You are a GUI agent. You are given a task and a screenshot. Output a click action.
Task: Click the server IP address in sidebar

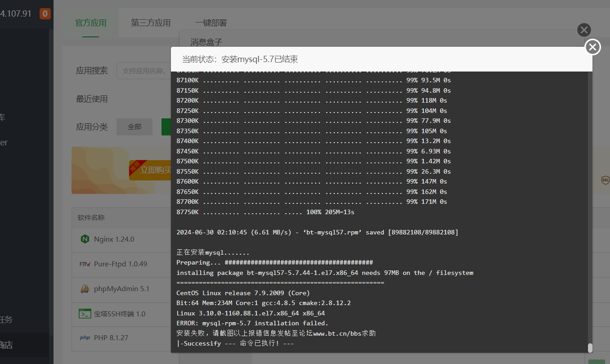tap(16, 14)
